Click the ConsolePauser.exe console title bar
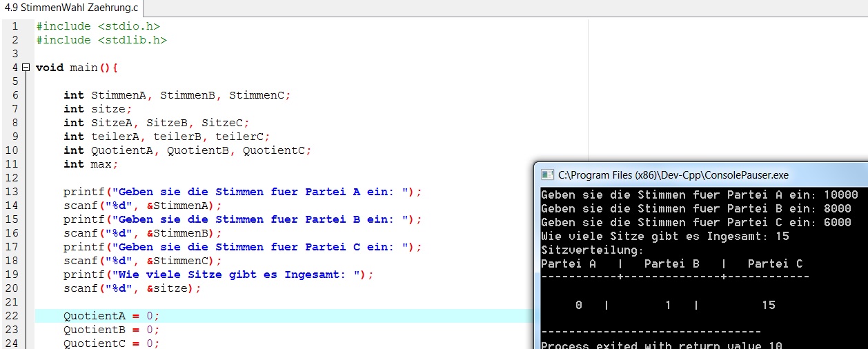The height and width of the screenshot is (349, 868). (701, 175)
